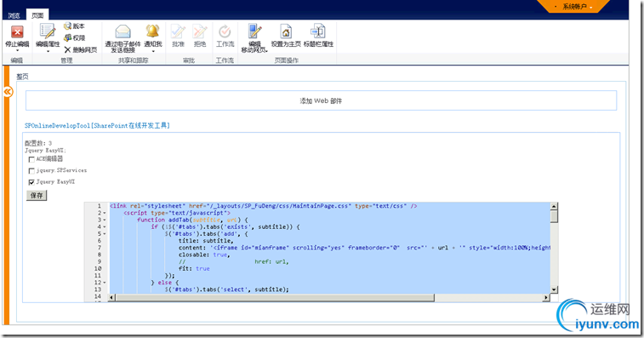
Task: Expand the Stop Editing dropdown arrow
Action: [17, 50]
